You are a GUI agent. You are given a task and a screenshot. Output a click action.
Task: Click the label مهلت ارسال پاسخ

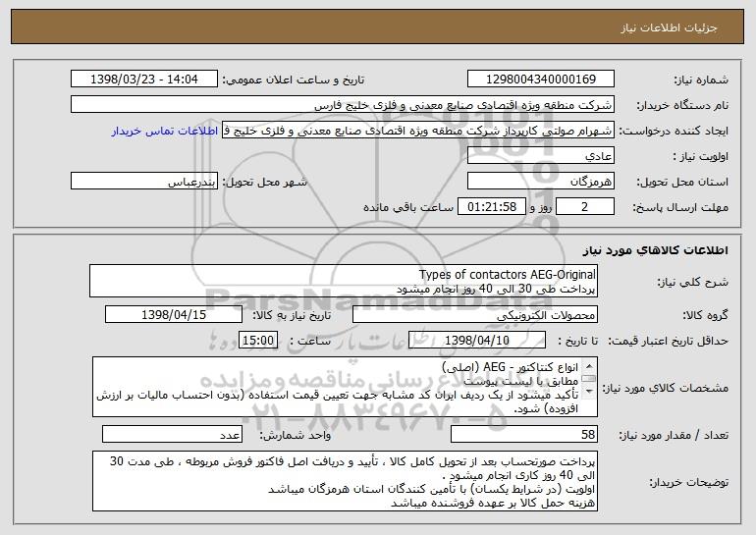(x=680, y=207)
